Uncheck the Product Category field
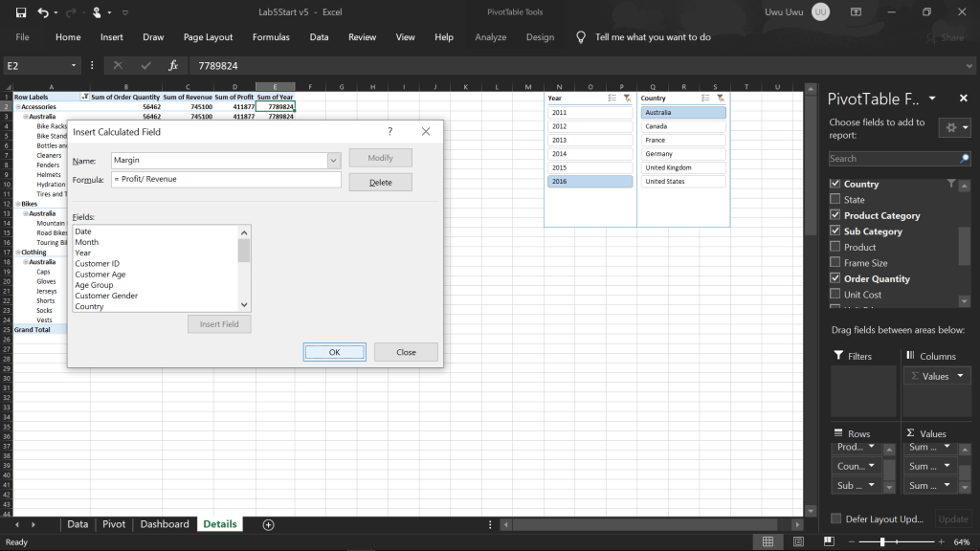The height and width of the screenshot is (551, 980). click(x=835, y=216)
